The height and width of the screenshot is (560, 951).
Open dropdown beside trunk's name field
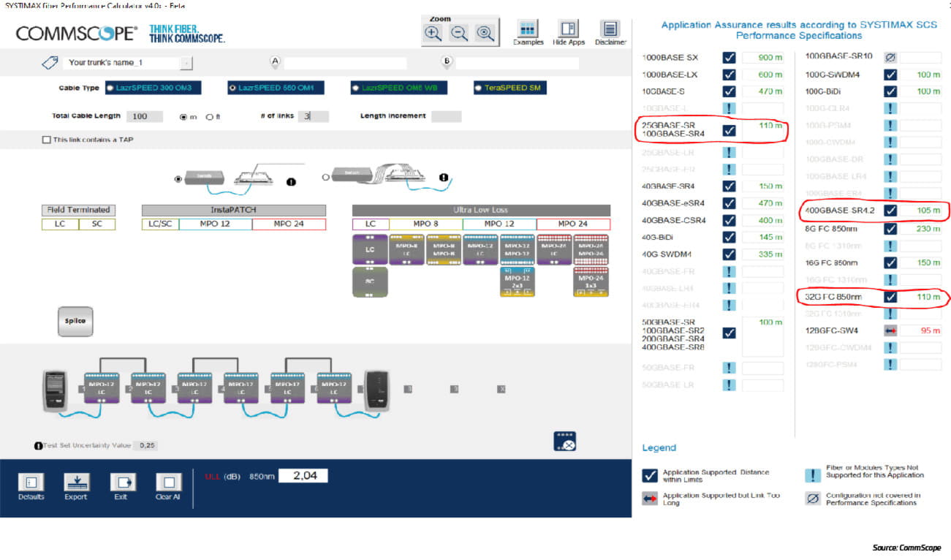point(186,63)
